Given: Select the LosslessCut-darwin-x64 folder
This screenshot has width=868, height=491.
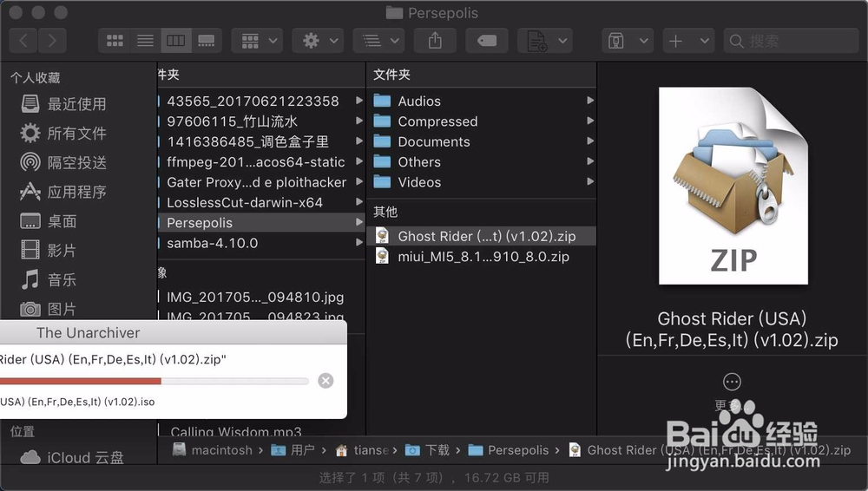Looking at the screenshot, I should (x=260, y=203).
